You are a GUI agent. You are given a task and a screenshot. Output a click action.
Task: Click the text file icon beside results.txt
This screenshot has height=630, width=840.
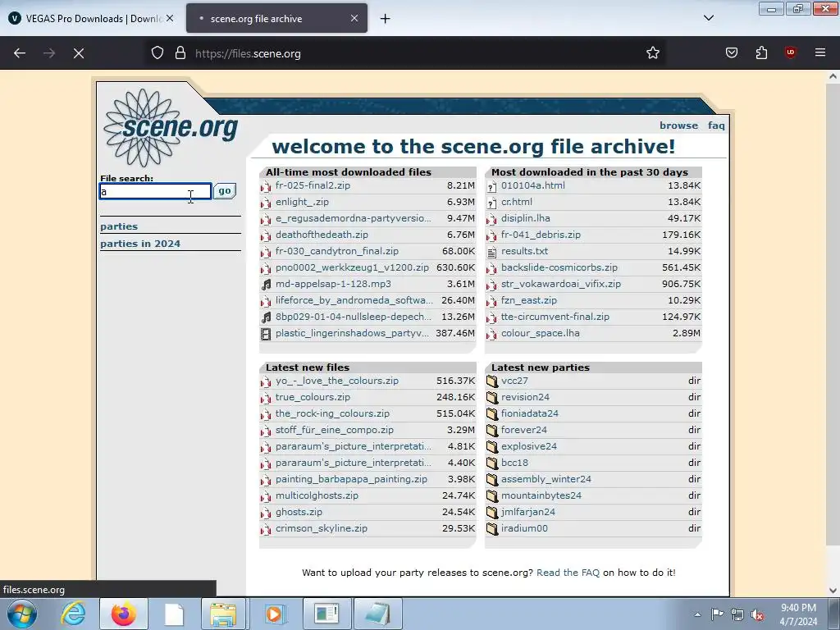[x=491, y=253]
